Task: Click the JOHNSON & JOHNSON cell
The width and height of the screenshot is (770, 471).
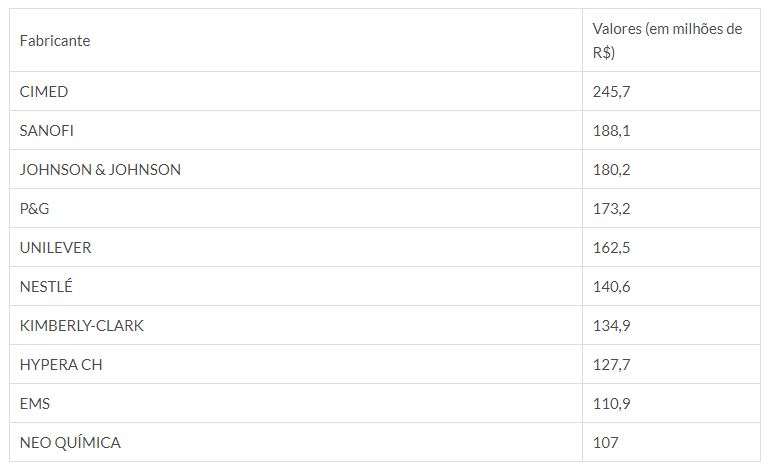Action: coord(100,170)
